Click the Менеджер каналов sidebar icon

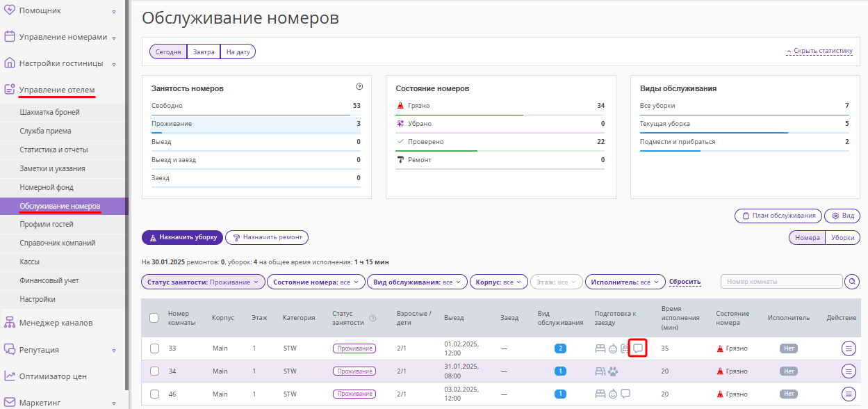[10, 322]
